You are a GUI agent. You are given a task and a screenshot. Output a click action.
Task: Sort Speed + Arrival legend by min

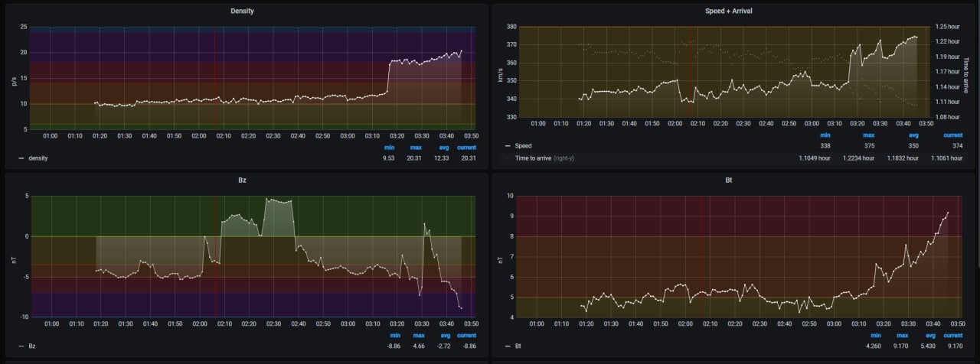pyautogui.click(x=824, y=135)
